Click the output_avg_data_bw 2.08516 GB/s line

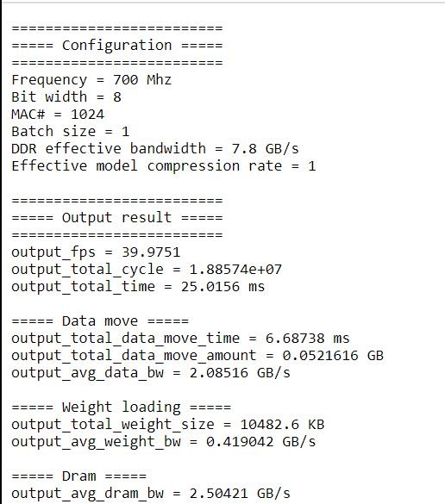[151, 373]
